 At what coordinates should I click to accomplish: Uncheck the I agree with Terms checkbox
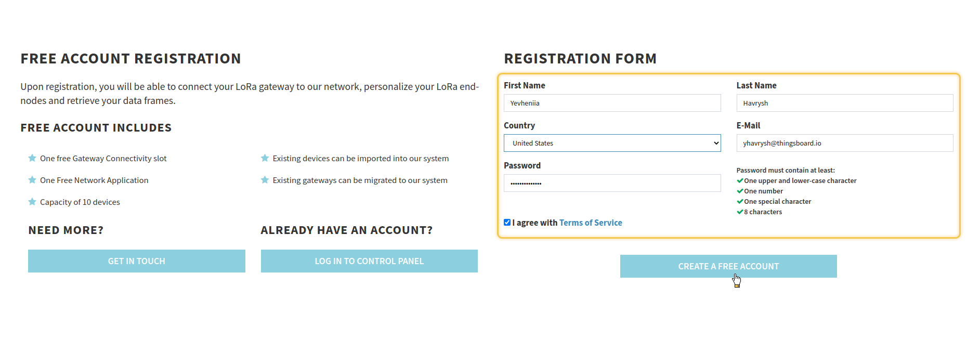[507, 223]
